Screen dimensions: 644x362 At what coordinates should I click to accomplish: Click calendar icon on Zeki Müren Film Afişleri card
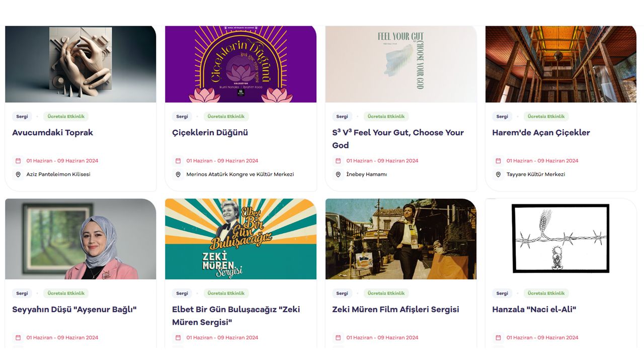coord(338,338)
